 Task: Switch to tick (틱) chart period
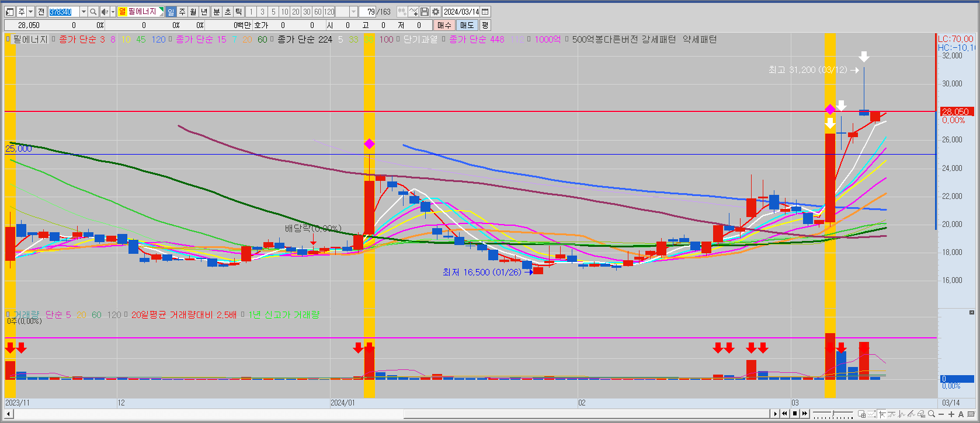[x=238, y=12]
